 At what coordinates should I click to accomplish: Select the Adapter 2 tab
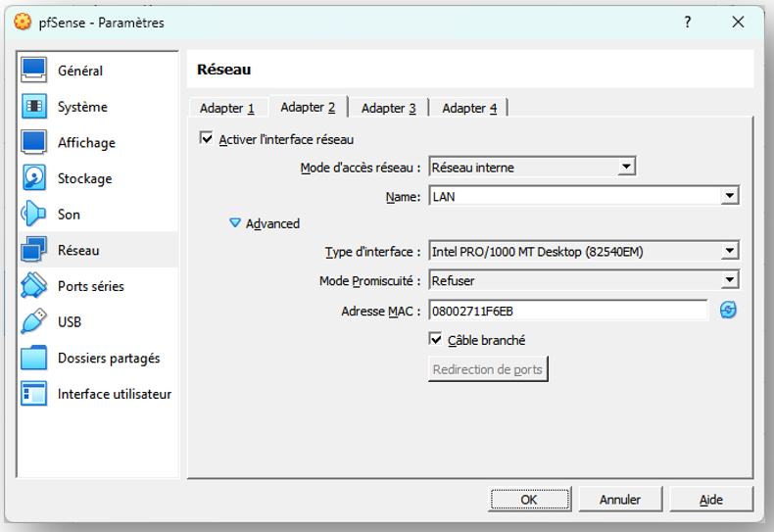tap(308, 107)
